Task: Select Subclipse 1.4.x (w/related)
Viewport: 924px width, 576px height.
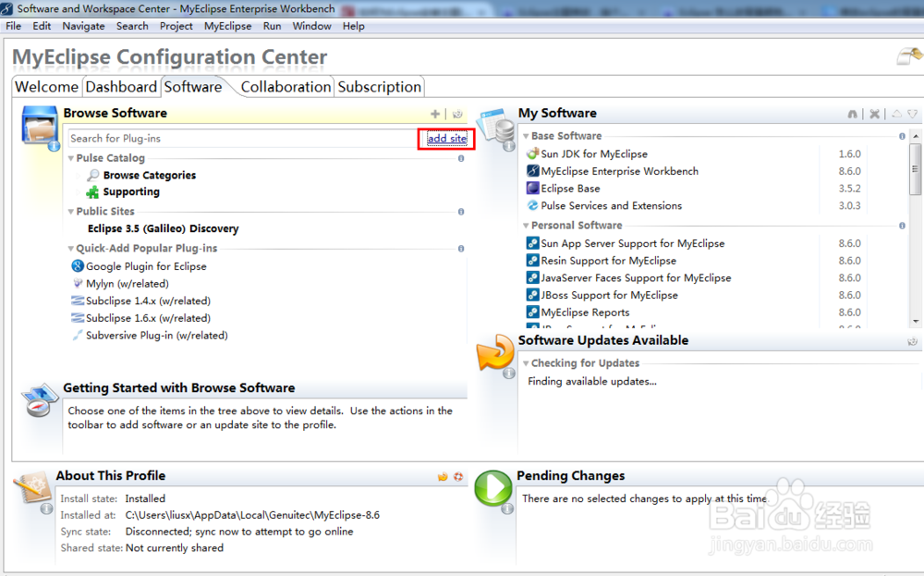Action: pos(148,300)
